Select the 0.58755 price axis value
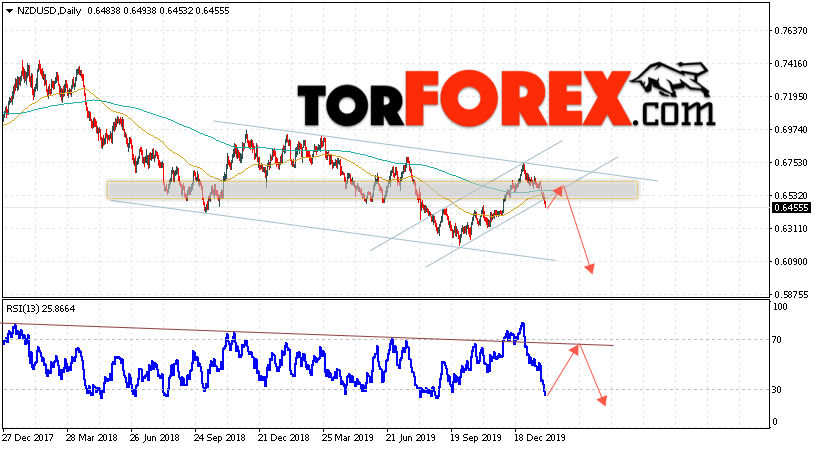Viewport: 815px width, 449px height. [791, 295]
